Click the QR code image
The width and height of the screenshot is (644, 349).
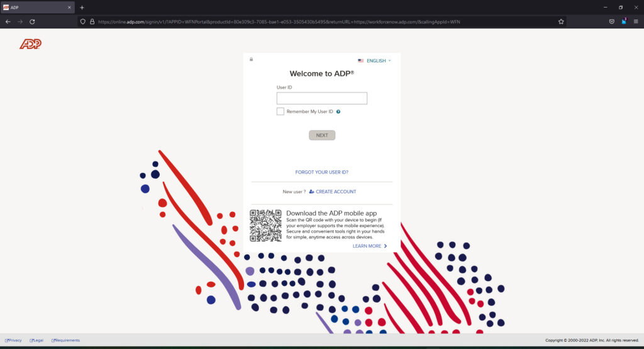[x=266, y=225]
